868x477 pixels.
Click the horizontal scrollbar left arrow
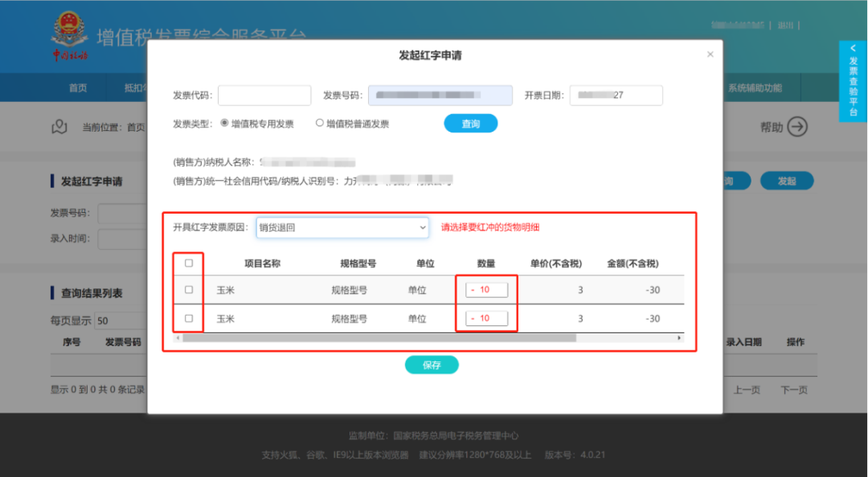point(178,338)
